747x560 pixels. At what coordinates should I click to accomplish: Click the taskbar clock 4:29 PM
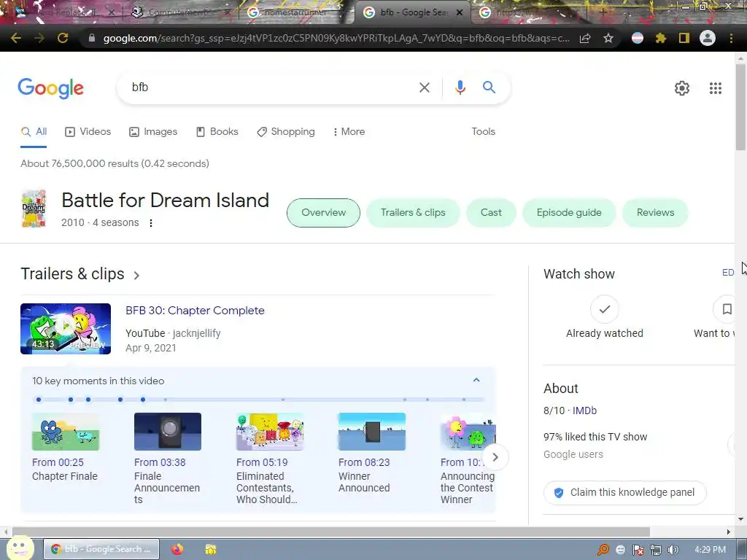tap(710, 550)
